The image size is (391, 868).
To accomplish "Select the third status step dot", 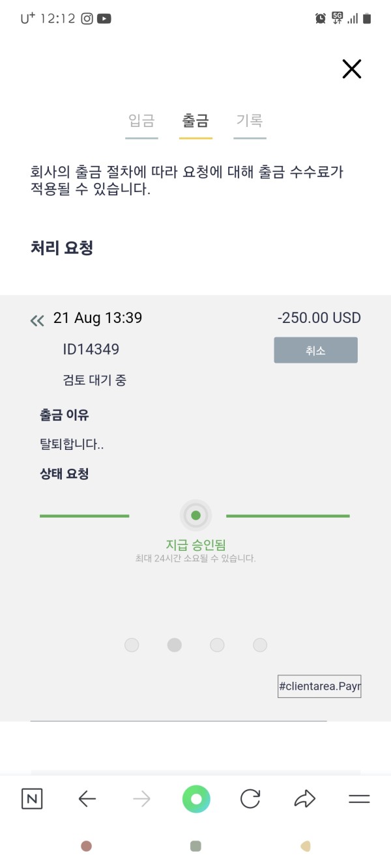I will [217, 645].
